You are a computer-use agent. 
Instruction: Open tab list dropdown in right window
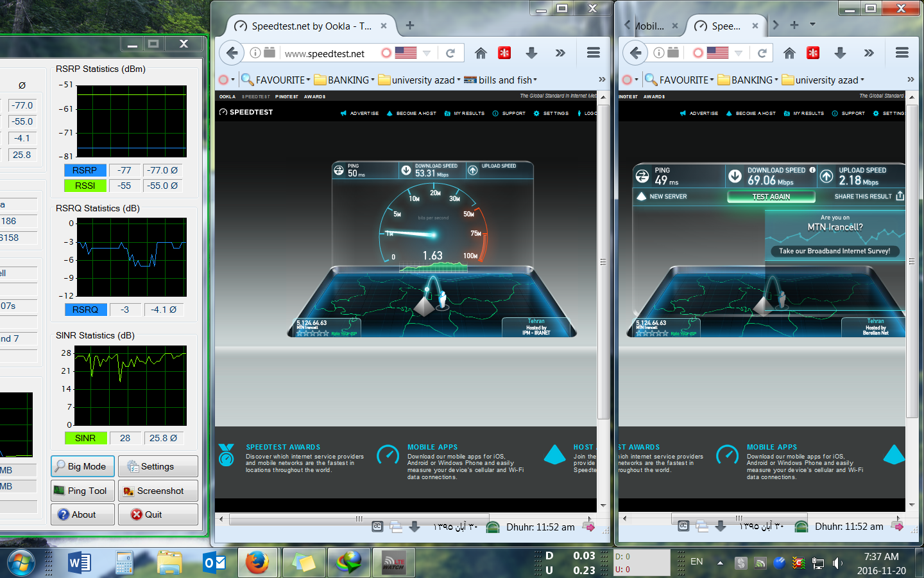click(x=812, y=24)
